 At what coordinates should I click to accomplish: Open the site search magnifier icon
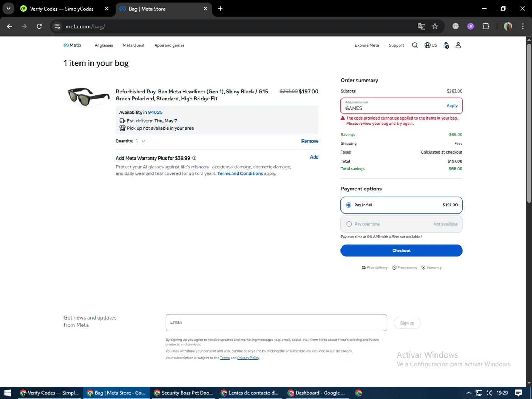415,45
